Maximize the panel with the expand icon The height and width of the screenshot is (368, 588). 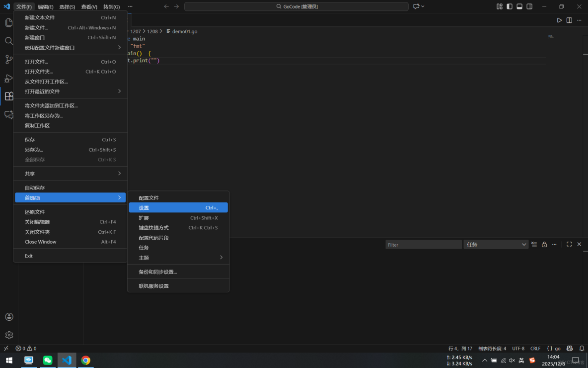tap(569, 244)
